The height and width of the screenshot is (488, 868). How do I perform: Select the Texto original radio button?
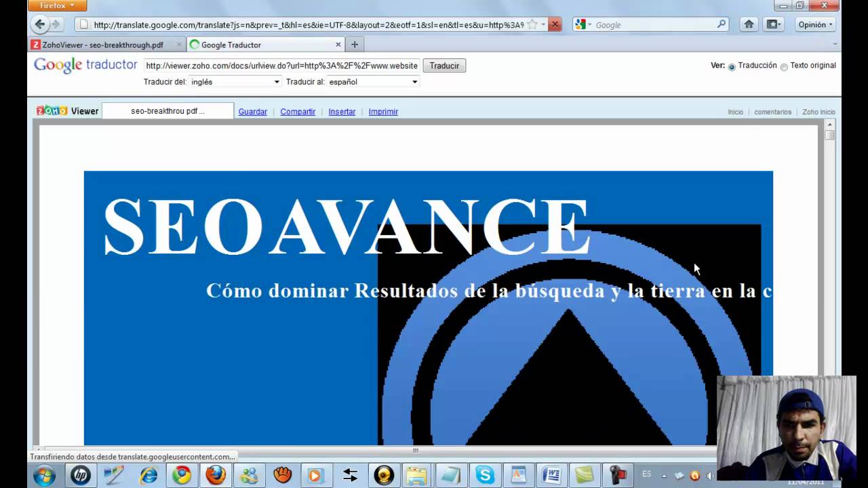pos(784,66)
